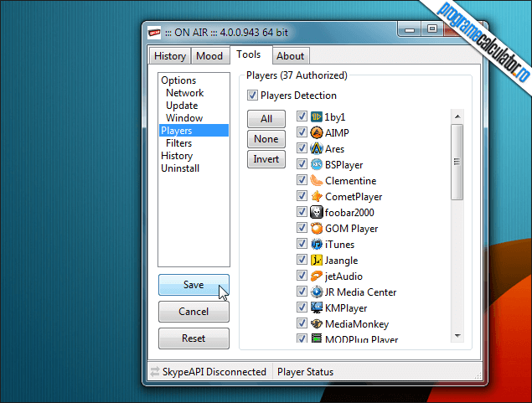Select Players in the settings tree
This screenshot has width=532, height=403.
194,131
